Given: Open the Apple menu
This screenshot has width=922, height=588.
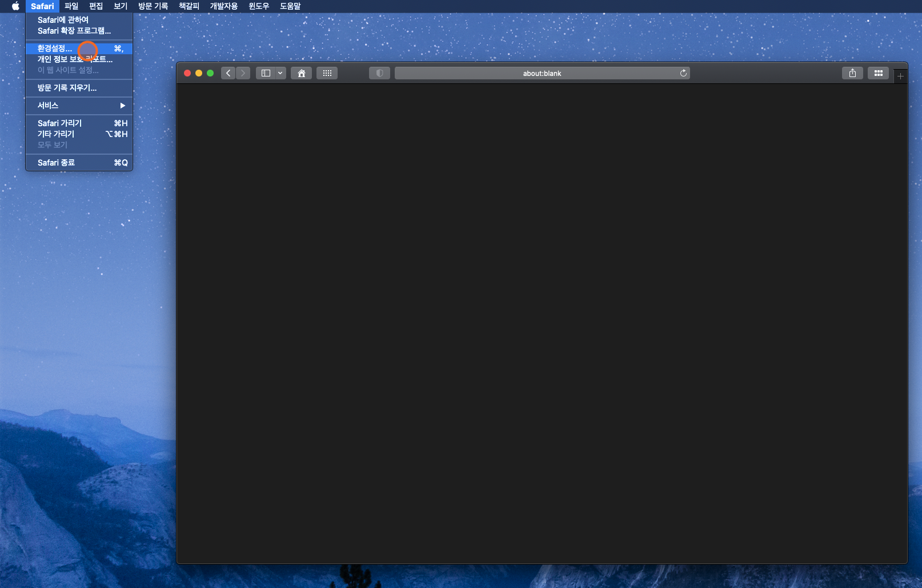Looking at the screenshot, I should pyautogui.click(x=15, y=6).
